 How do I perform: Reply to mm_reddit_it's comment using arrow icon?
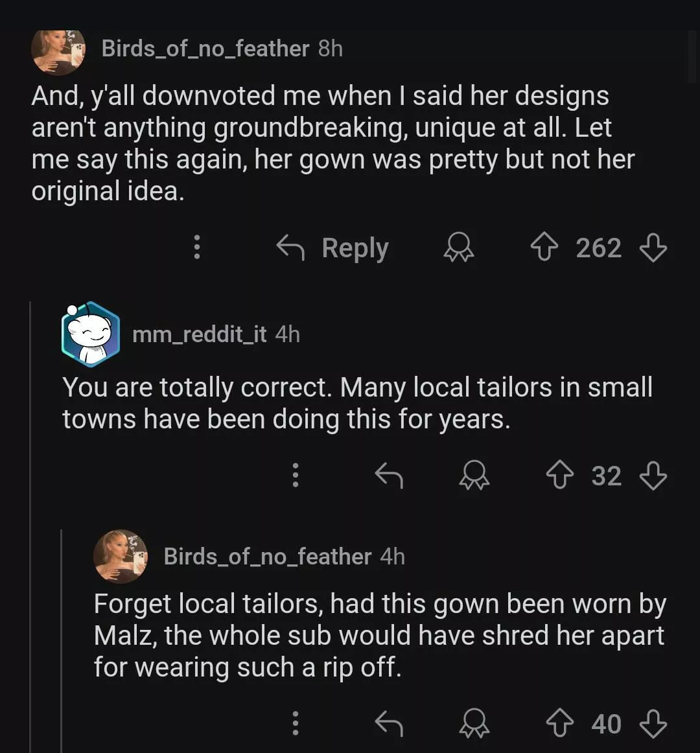[389, 476]
